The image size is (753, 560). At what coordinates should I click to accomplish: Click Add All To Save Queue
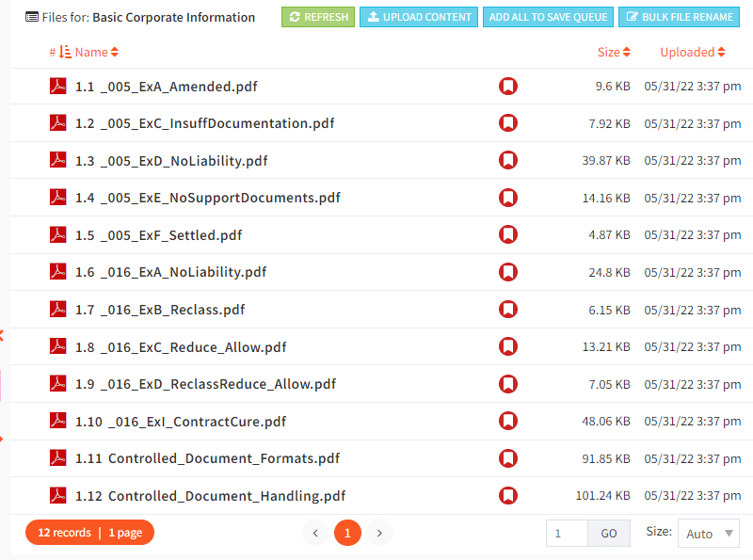coord(548,17)
